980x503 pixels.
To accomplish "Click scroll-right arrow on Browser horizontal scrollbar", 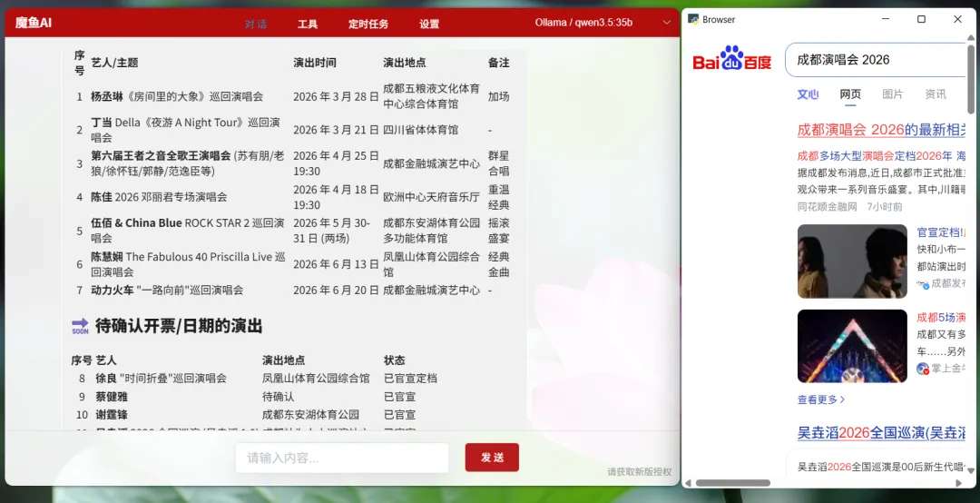I will click(959, 483).
